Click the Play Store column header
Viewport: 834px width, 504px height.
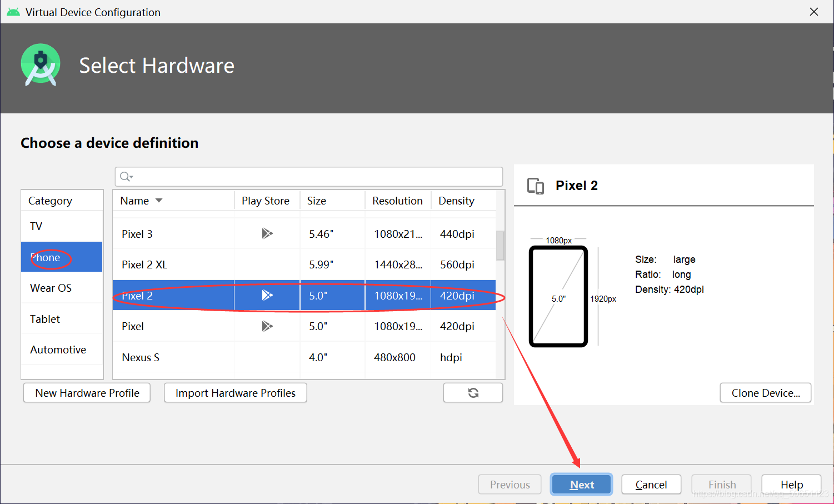pyautogui.click(x=267, y=201)
